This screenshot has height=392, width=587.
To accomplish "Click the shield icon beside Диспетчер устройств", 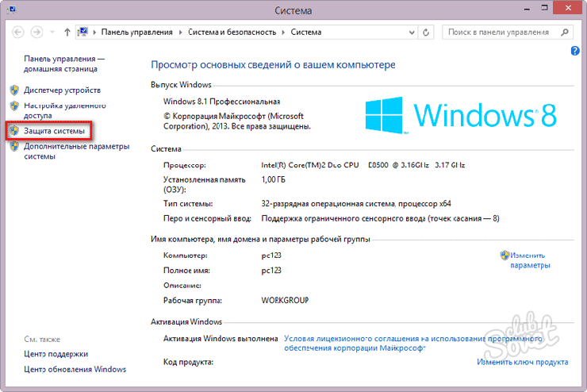I will pos(14,90).
